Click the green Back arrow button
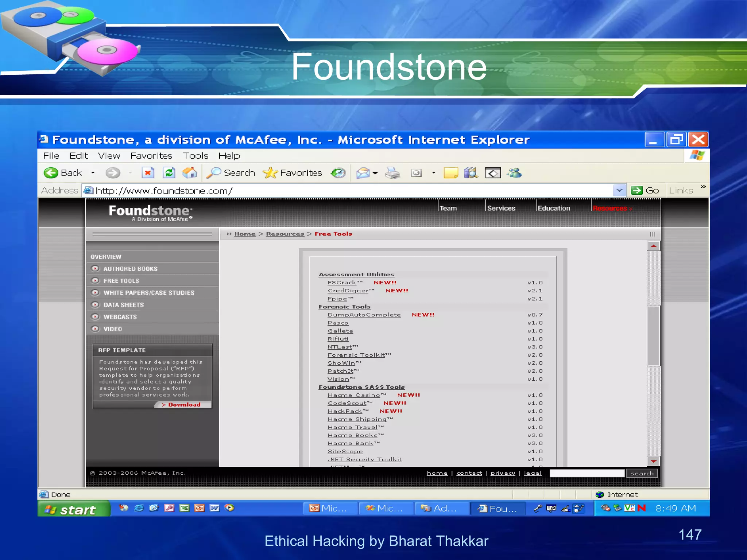This screenshot has height=560, width=747. point(51,172)
